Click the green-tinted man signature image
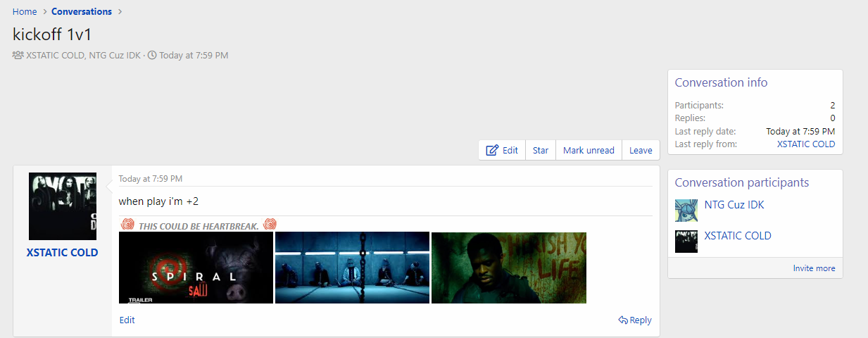Screen dimensions: 868x338 (509, 268)
